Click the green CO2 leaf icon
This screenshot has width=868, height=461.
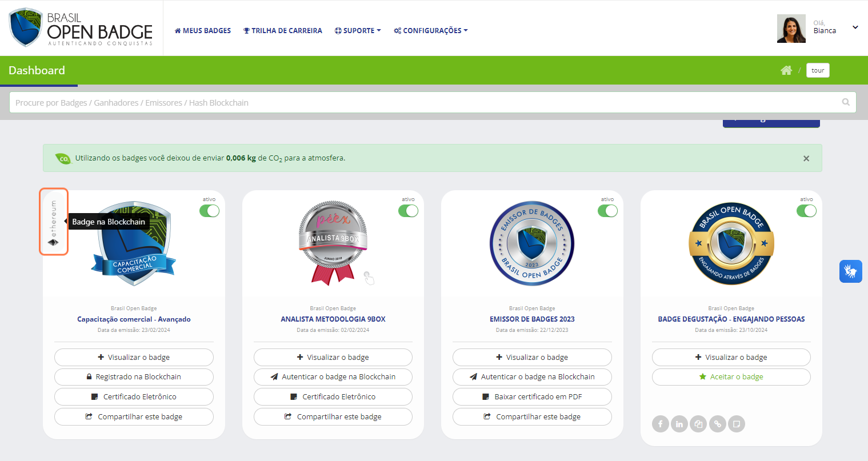tap(63, 158)
